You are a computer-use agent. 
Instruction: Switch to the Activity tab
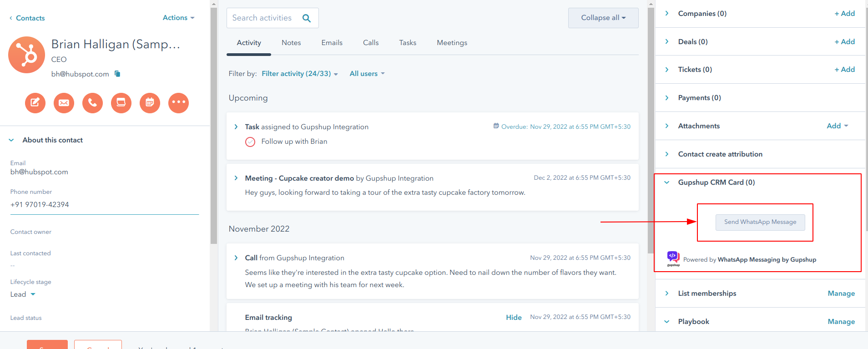click(249, 43)
